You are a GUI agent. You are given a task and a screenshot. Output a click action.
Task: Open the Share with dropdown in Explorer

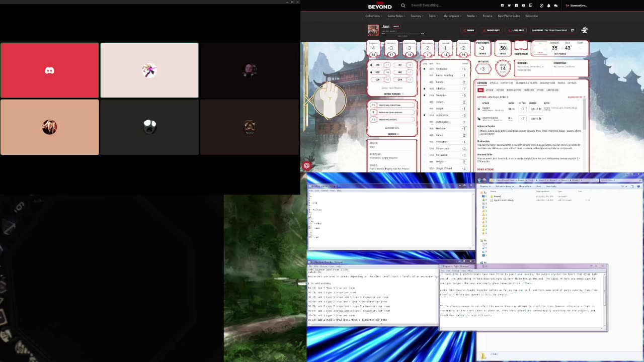[525, 186]
